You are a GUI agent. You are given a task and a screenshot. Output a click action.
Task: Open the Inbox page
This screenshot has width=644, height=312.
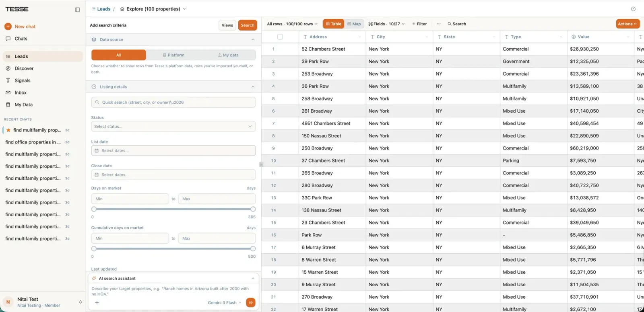pyautogui.click(x=21, y=92)
